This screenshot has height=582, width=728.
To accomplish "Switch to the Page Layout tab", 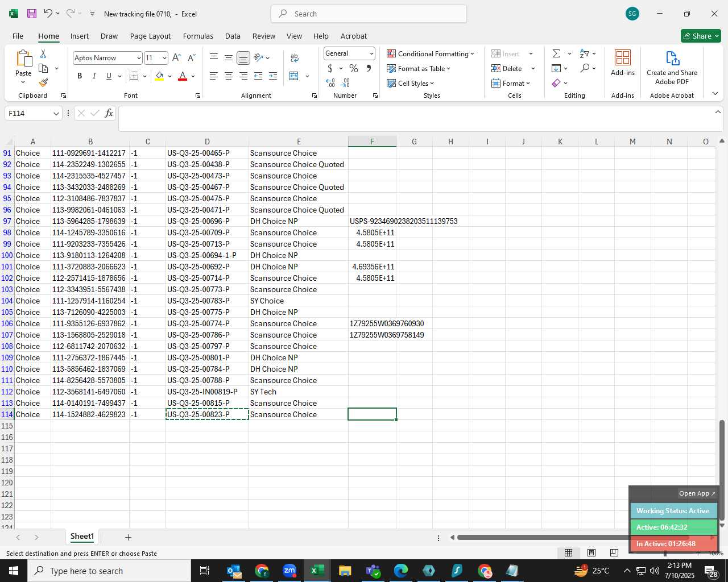I will click(x=150, y=36).
